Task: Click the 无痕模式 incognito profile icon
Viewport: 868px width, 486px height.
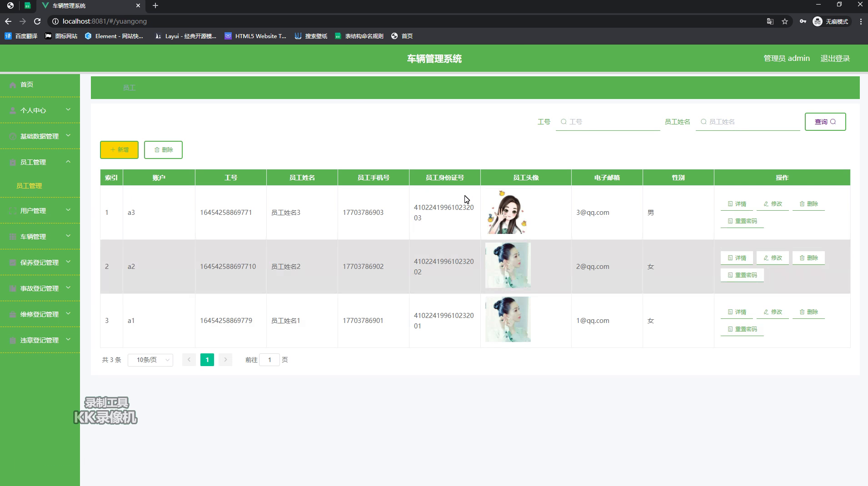Action: (818, 21)
